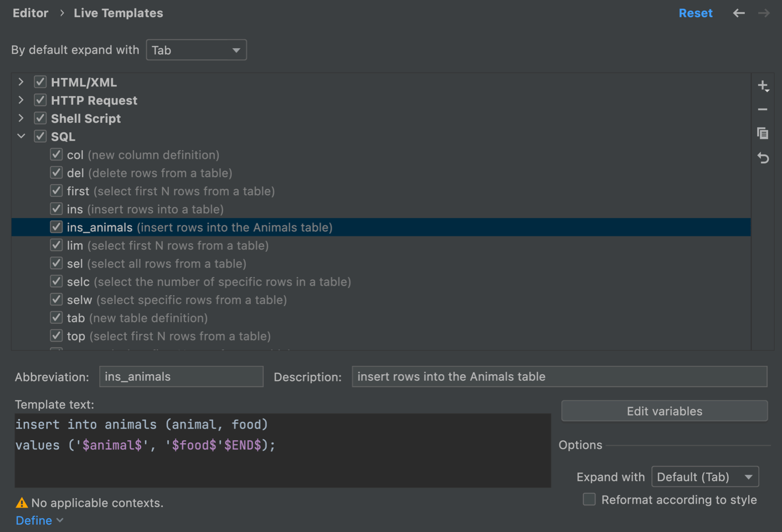Image resolution: width=782 pixels, height=532 pixels.
Task: Collapse the SQL templates group
Action: [x=20, y=136]
